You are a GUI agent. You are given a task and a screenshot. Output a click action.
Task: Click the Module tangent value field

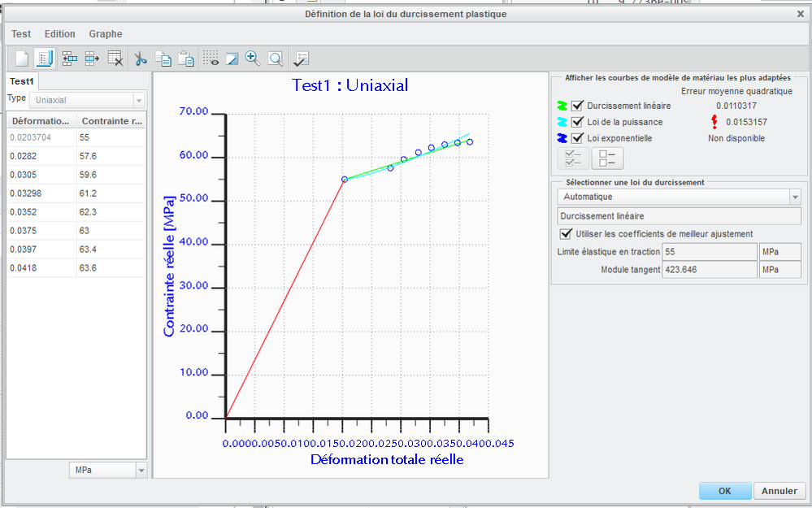point(709,270)
